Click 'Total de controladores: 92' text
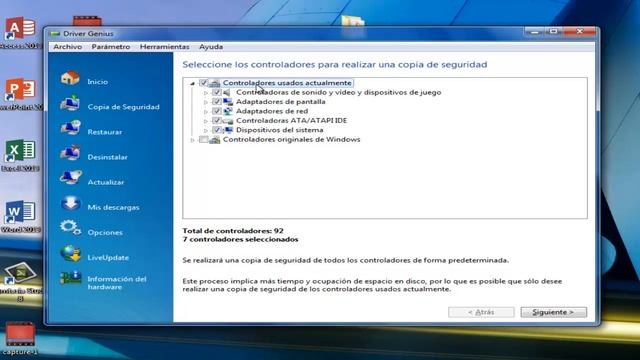 point(233,231)
